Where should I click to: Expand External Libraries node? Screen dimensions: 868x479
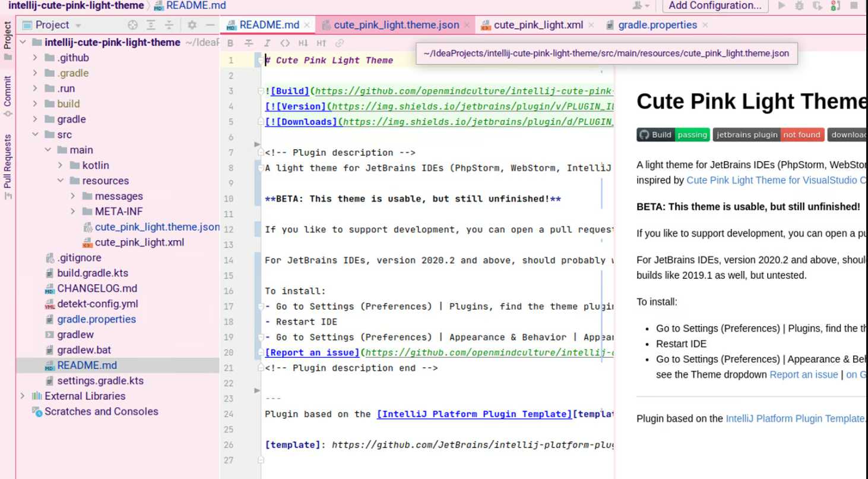pos(23,396)
